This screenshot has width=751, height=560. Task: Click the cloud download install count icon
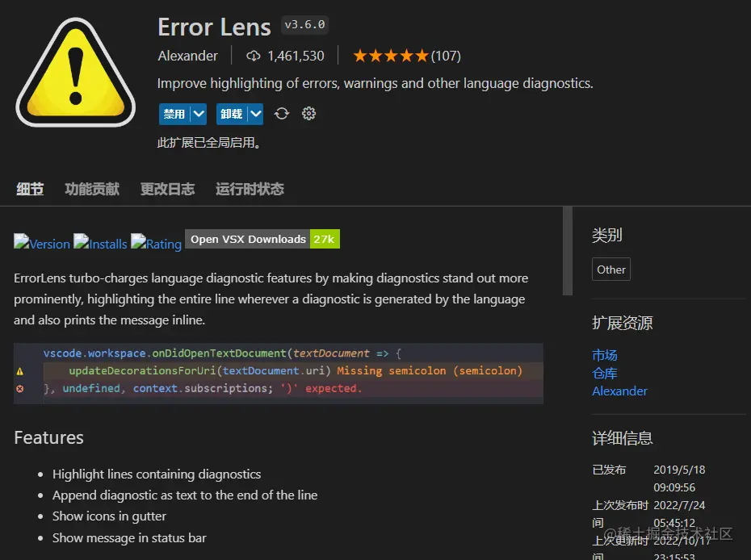[254, 56]
